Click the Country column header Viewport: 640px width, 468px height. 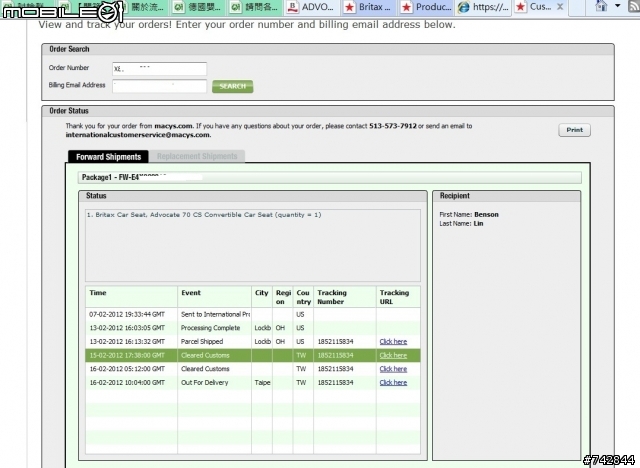tap(303, 297)
